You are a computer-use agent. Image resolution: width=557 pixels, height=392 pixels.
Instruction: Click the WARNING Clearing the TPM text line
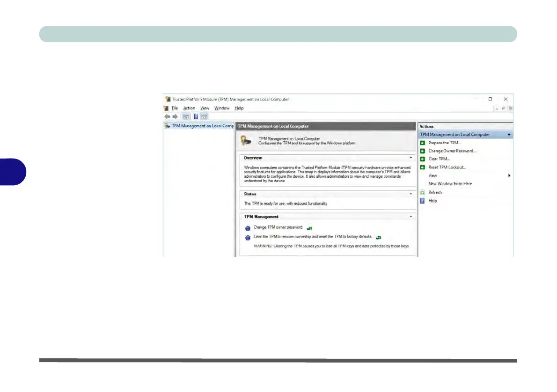pos(331,246)
